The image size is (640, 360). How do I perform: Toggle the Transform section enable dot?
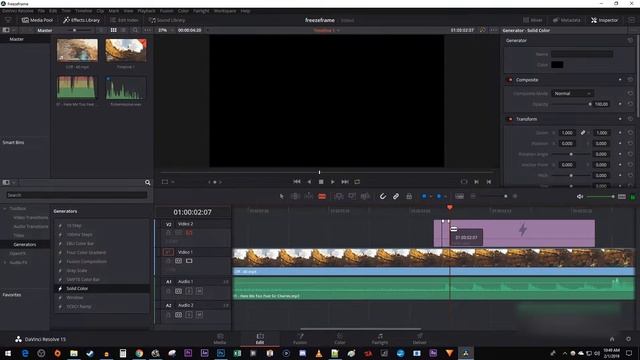pos(510,119)
